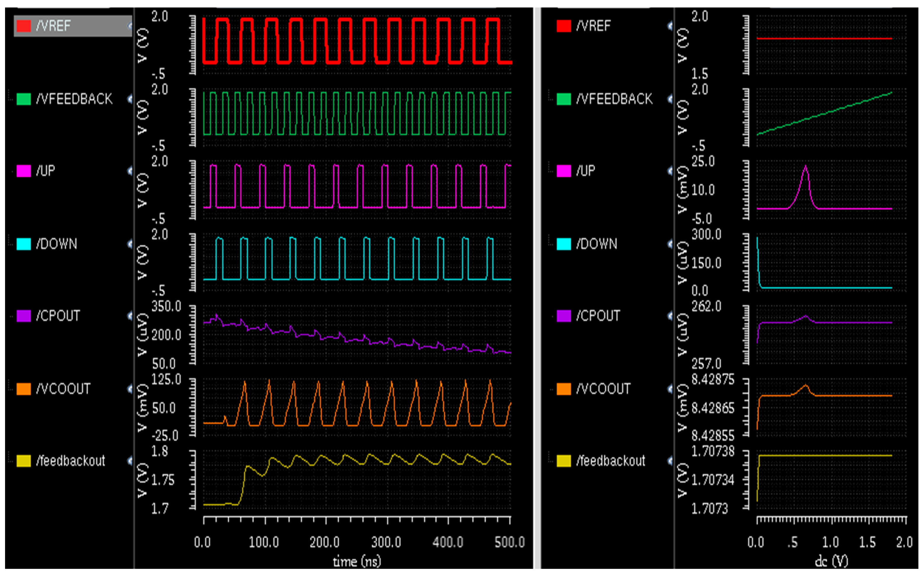Click yellow /feedbackout swatch in transient panel

(x=23, y=461)
